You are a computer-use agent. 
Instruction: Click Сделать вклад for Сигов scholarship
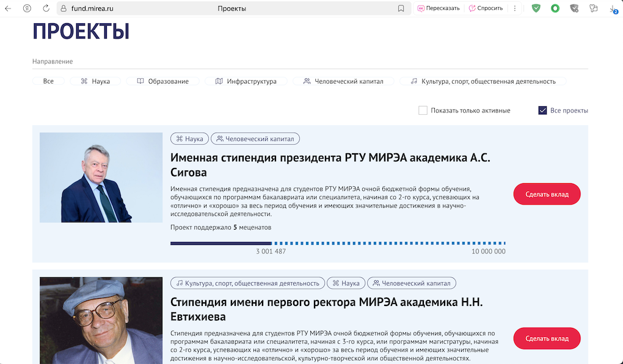[547, 194]
